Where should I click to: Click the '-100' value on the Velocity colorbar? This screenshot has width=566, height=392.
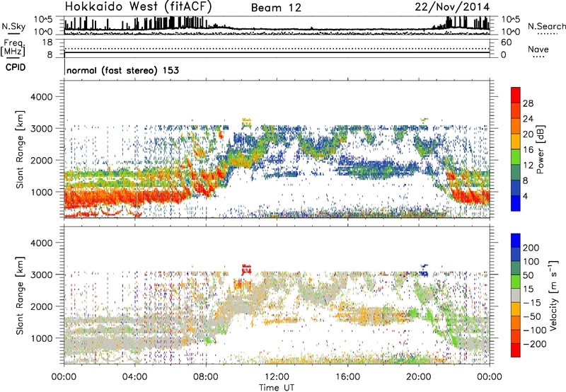[535, 330]
